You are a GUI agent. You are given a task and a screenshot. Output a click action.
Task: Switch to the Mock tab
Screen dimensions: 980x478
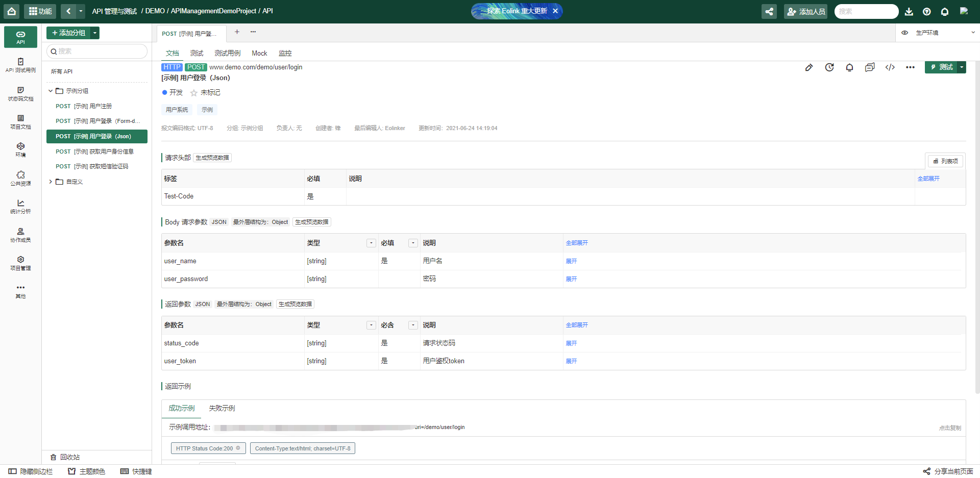(259, 53)
